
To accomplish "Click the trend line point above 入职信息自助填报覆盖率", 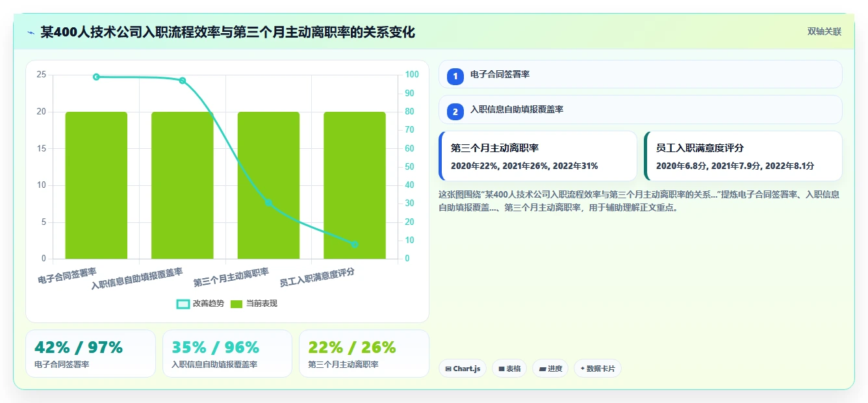I will 183,81.
